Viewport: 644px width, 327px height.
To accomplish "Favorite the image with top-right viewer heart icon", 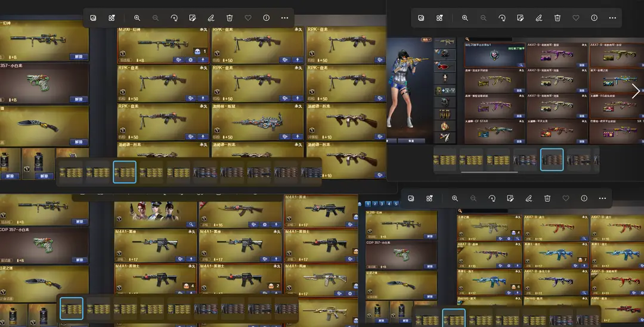I will [576, 18].
